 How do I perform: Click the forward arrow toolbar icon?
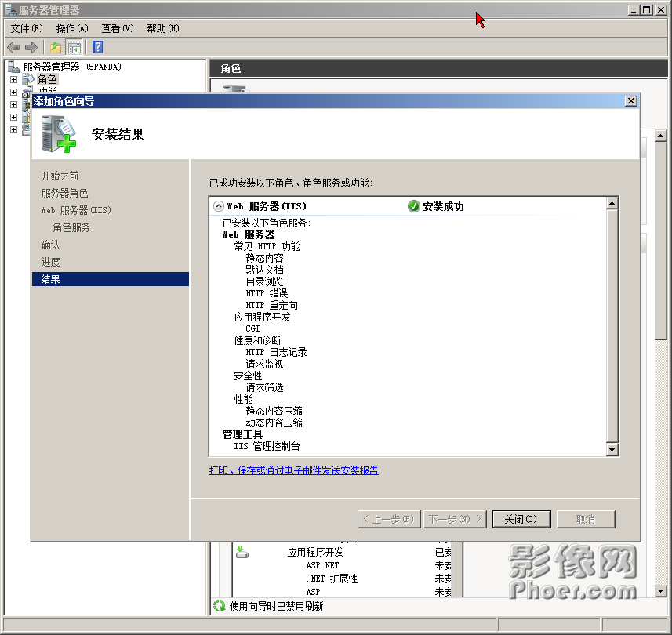tap(31, 47)
